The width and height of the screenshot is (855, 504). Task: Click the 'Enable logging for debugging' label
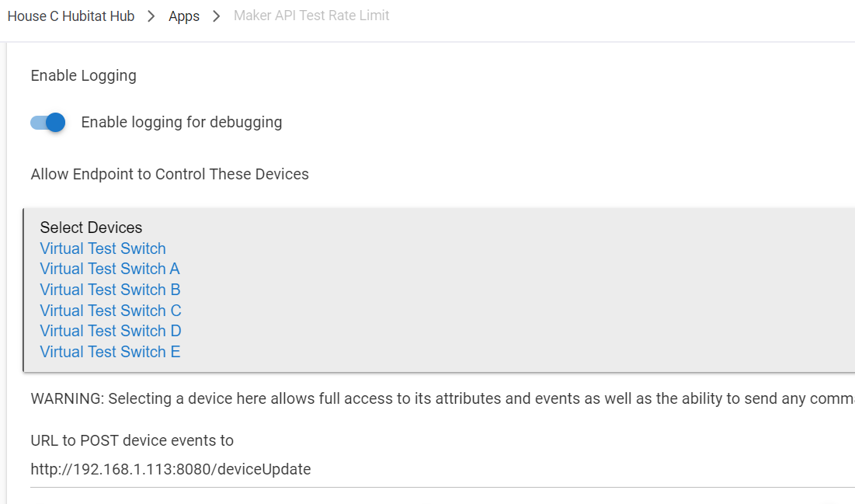coord(181,123)
